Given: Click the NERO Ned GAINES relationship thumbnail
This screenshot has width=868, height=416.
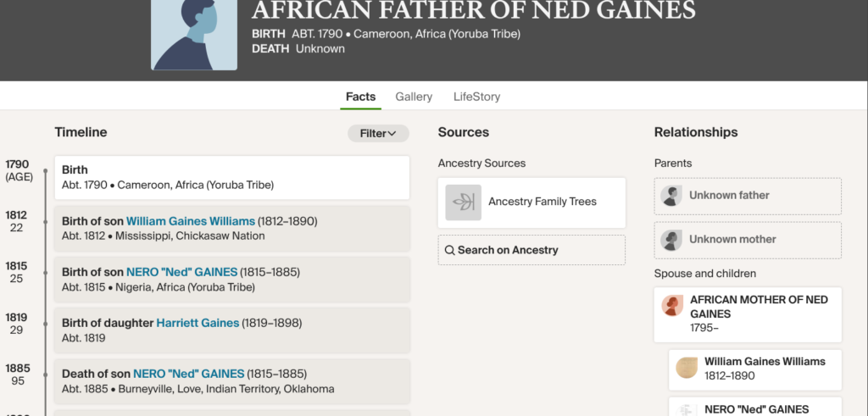Looking at the screenshot, I should pos(687,408).
